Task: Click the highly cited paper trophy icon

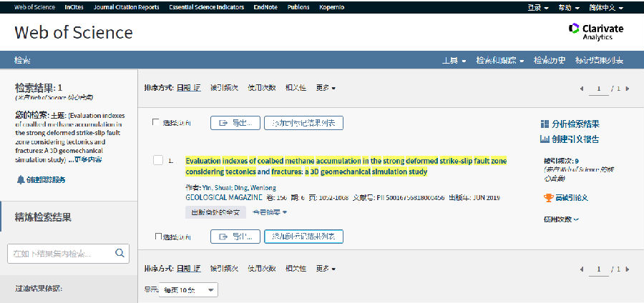Action: (x=548, y=198)
